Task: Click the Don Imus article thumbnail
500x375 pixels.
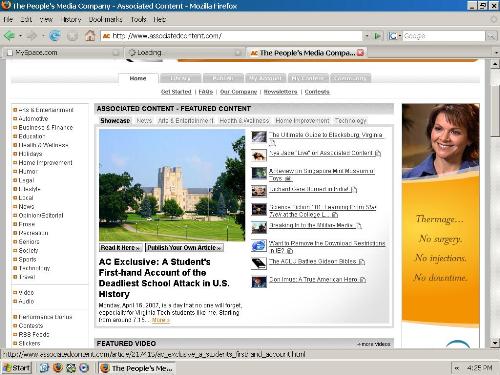Action: pyautogui.click(x=259, y=282)
